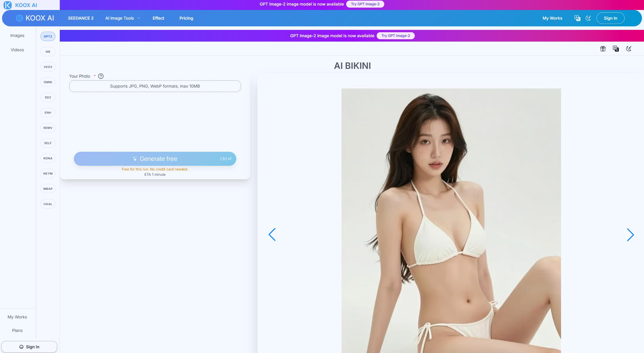644x353 pixels.
Task: Click Try GPT Image-2 in the top banner
Action: click(365, 4)
